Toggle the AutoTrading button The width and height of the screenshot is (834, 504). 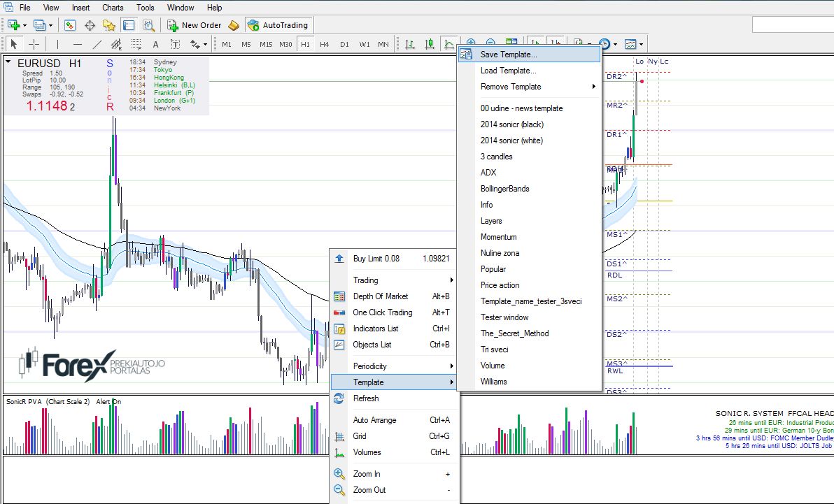(x=278, y=25)
